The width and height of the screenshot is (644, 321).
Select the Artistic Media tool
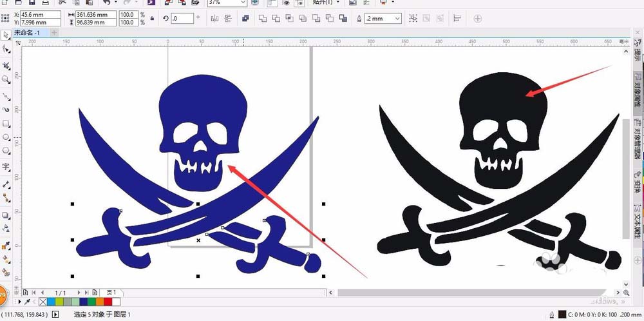pyautogui.click(x=6, y=110)
